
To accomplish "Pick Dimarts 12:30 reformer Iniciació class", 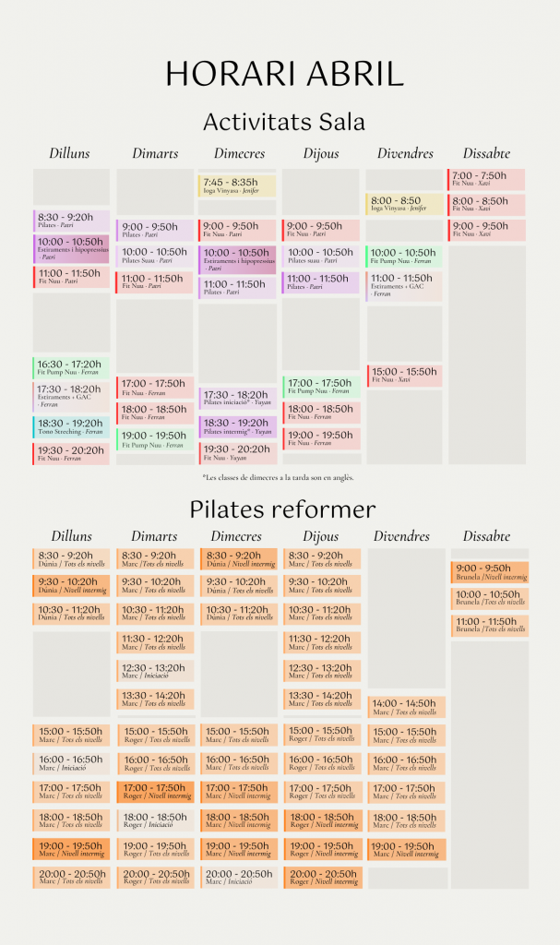I will click(154, 671).
